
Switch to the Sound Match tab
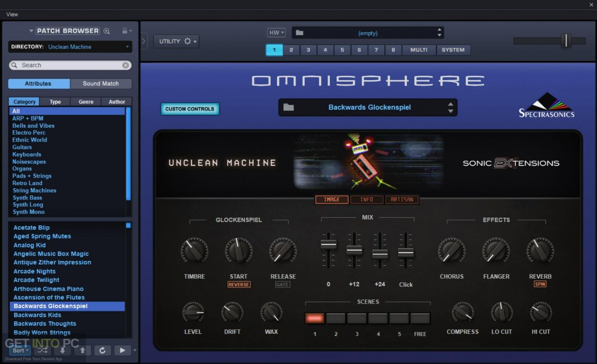coord(101,83)
